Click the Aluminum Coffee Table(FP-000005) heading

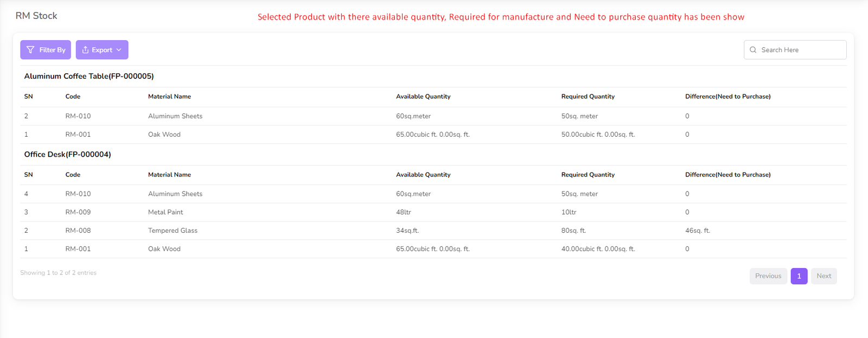point(89,76)
